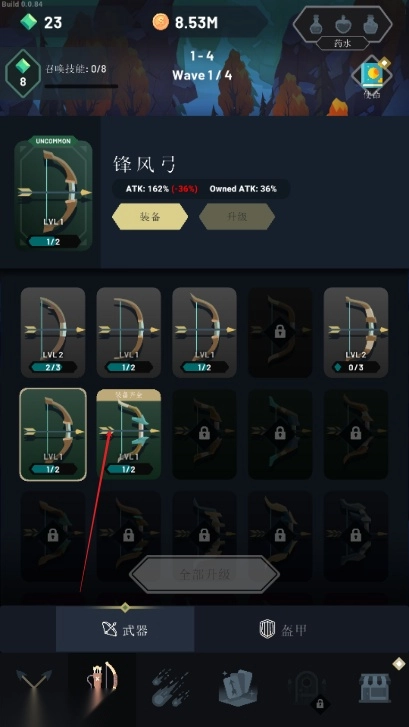Tap the green gem skill counter showing 8
Viewport: 409px width, 727px height.
(x=23, y=73)
